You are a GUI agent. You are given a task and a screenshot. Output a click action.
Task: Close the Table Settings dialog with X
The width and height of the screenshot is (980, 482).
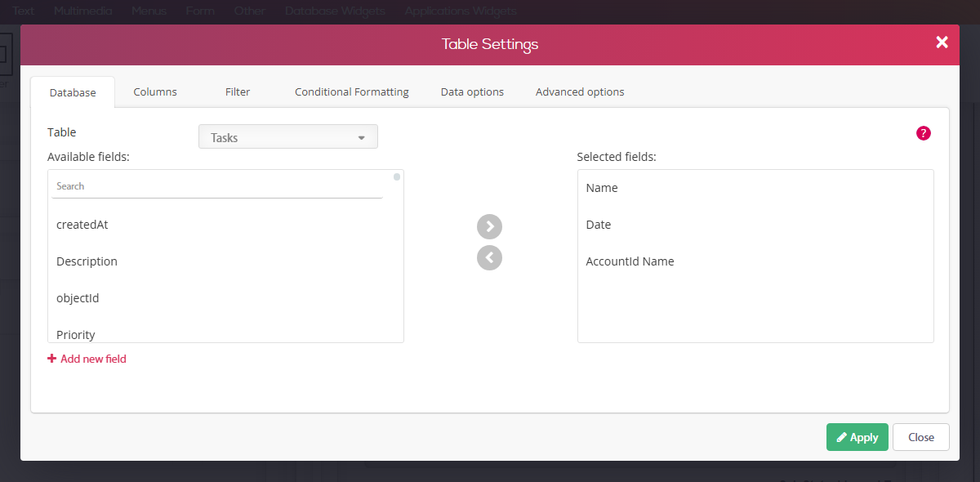942,42
